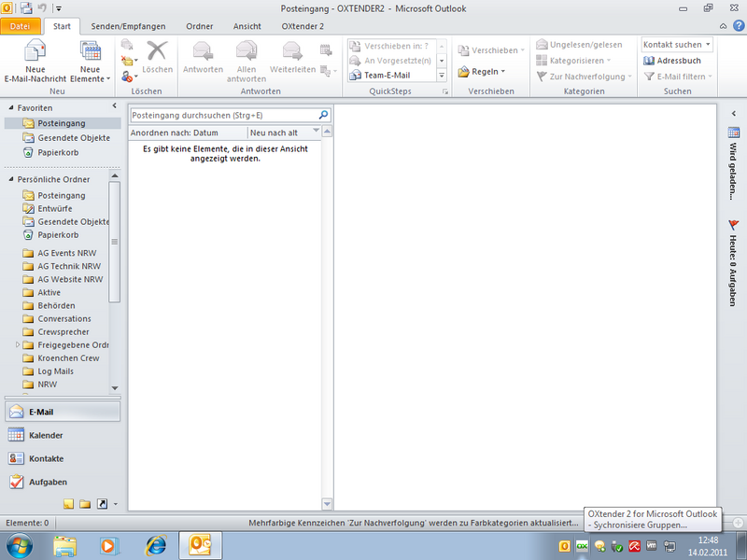This screenshot has height=560, width=747.
Task: Switch to Kalender module
Action: pos(63,435)
